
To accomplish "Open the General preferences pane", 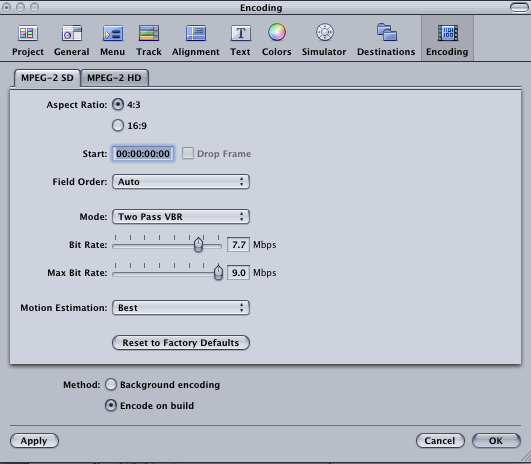I will point(71,40).
